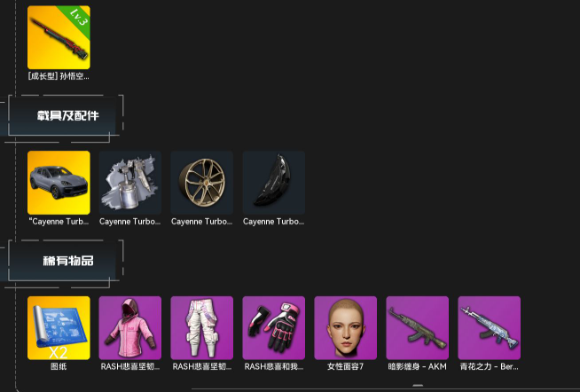Open the blueprint X2 item
The height and width of the screenshot is (392, 580).
pos(59,327)
